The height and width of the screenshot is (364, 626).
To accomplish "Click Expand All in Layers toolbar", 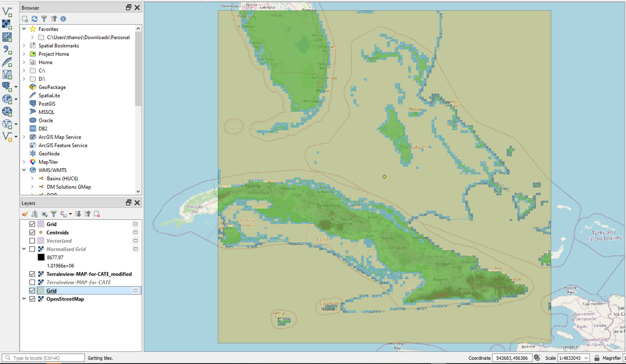I will click(x=78, y=214).
